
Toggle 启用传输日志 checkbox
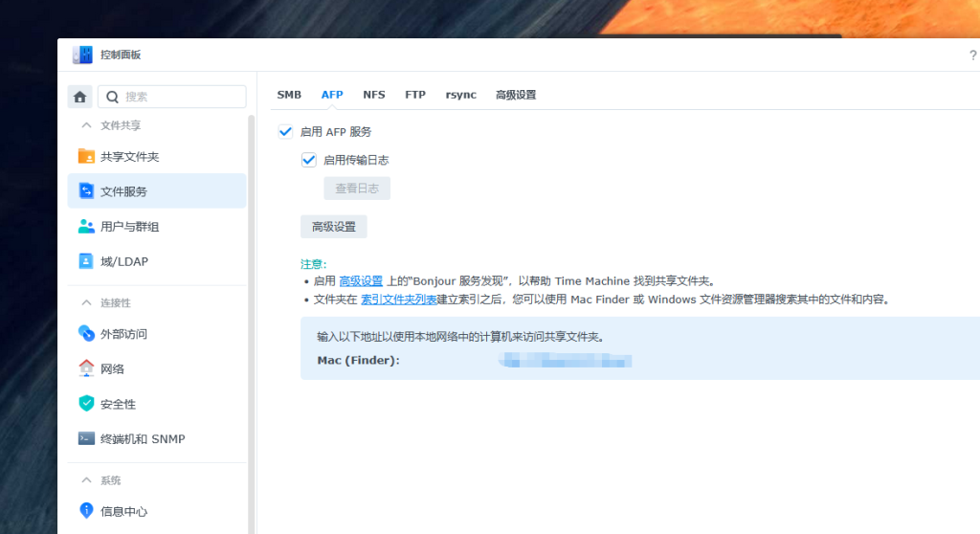point(308,161)
